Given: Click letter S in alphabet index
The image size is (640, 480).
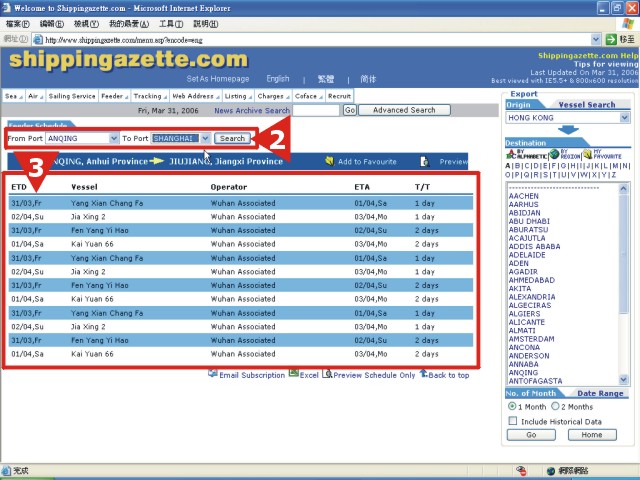Looking at the screenshot, I should [546, 175].
